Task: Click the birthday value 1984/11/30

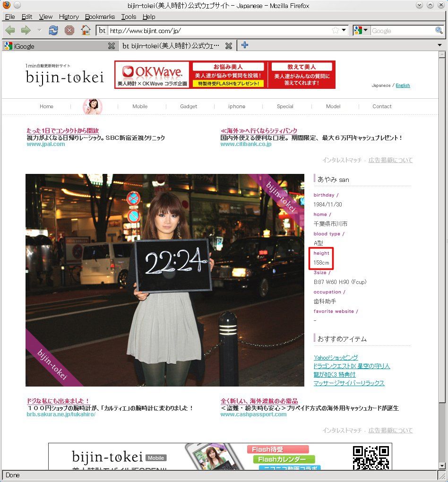Action: pyautogui.click(x=328, y=205)
